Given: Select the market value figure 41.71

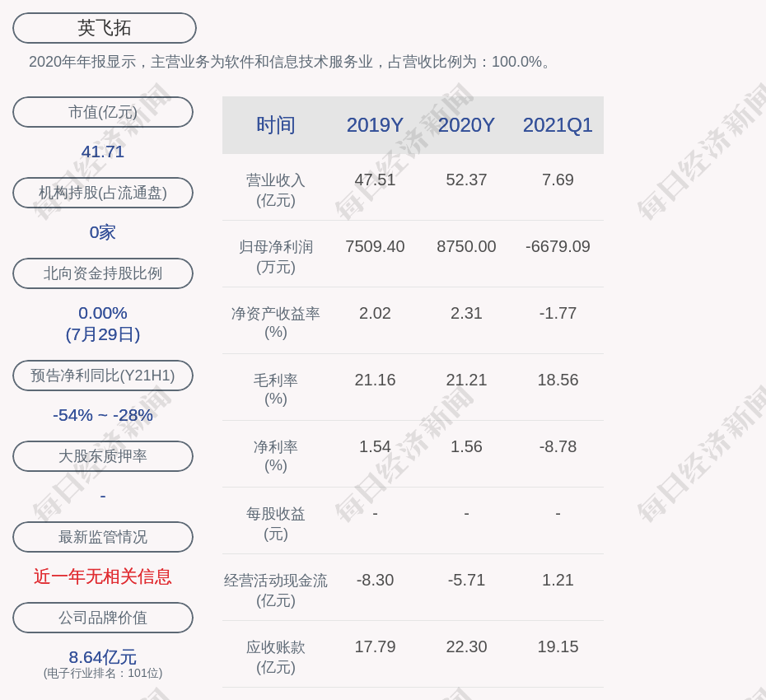Looking at the screenshot, I should 103,152.
